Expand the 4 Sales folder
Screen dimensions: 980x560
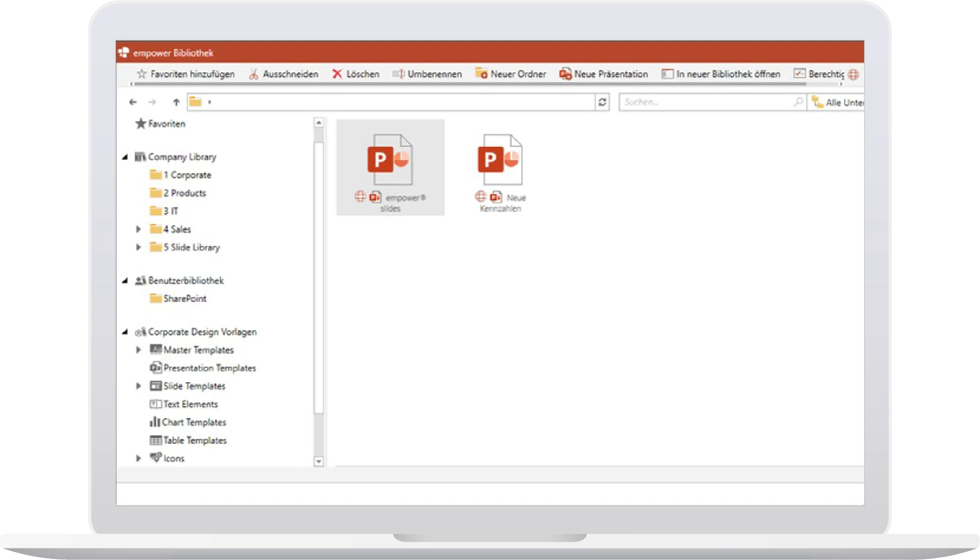tap(138, 229)
